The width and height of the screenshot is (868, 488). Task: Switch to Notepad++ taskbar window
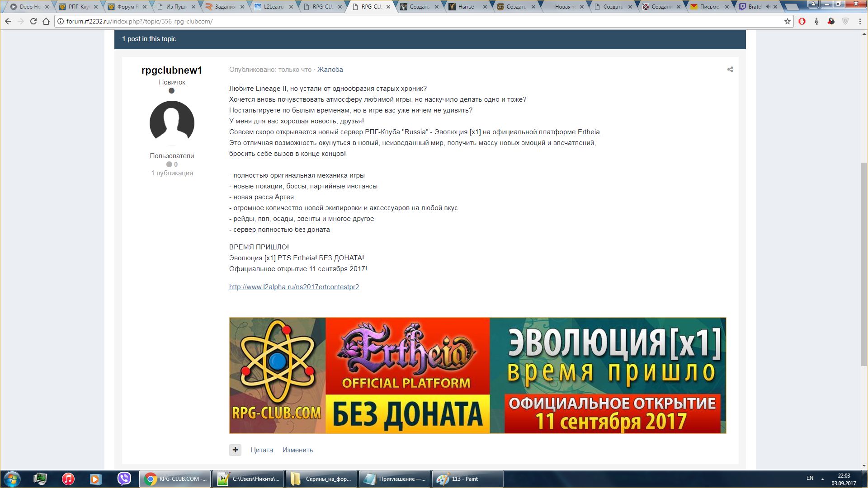(248, 479)
